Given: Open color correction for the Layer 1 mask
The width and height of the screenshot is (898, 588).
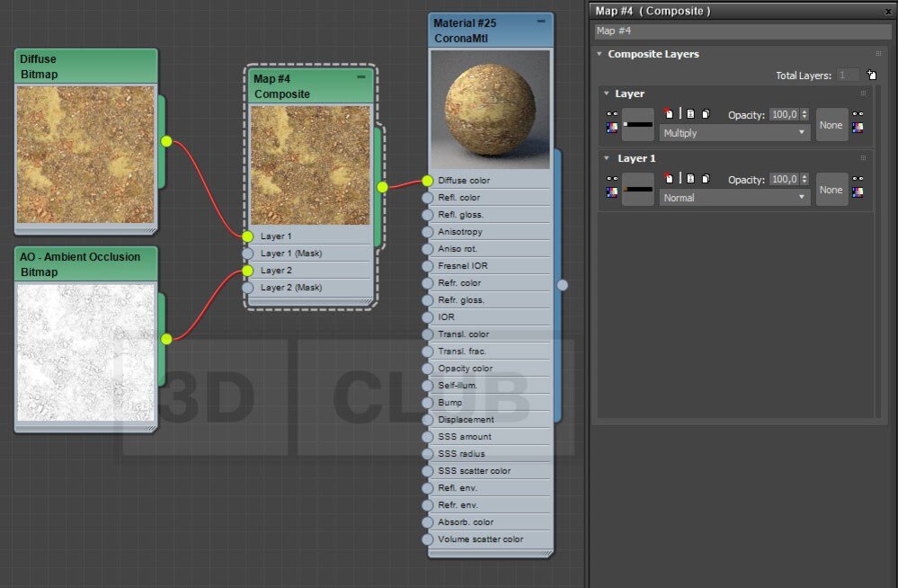Looking at the screenshot, I should tap(858, 192).
